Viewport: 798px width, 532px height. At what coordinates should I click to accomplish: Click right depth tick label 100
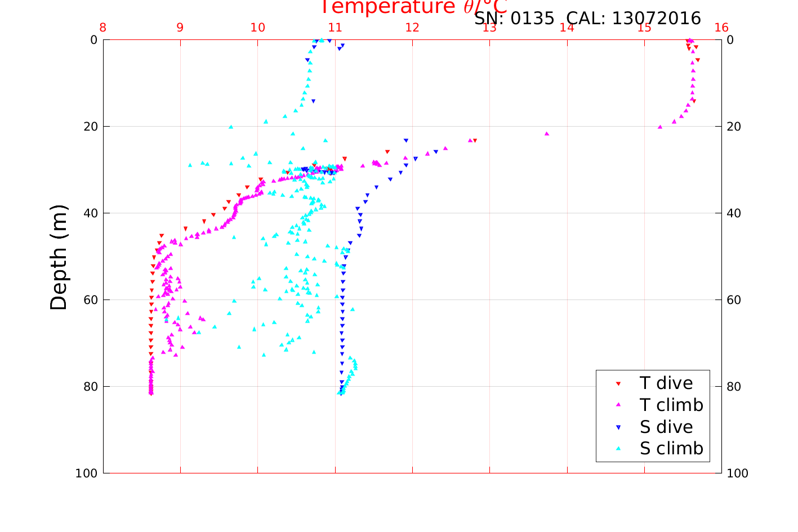(738, 473)
